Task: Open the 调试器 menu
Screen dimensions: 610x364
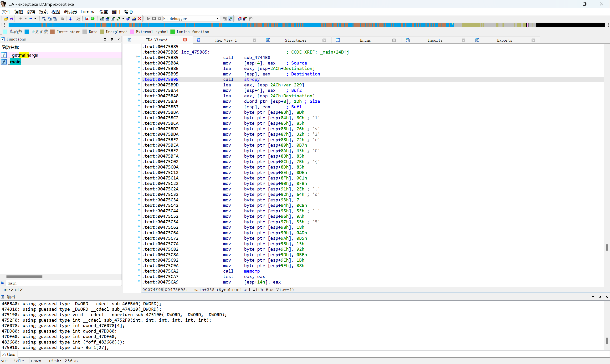Action: coord(70,12)
